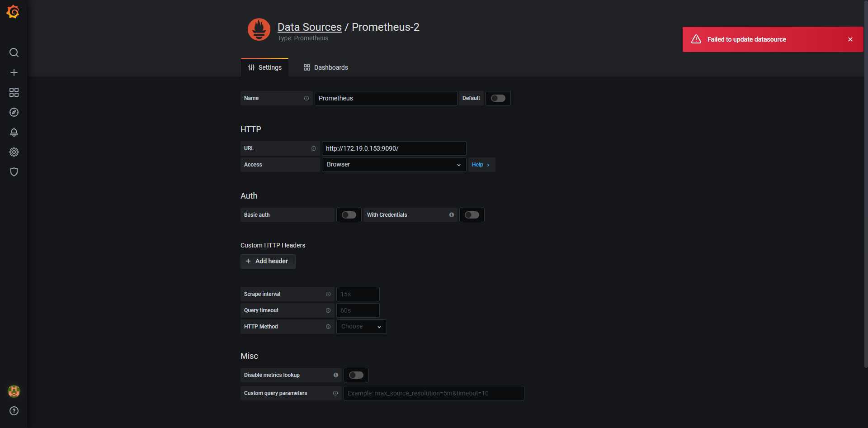Click the Name input field
The width and height of the screenshot is (868, 428).
point(386,98)
